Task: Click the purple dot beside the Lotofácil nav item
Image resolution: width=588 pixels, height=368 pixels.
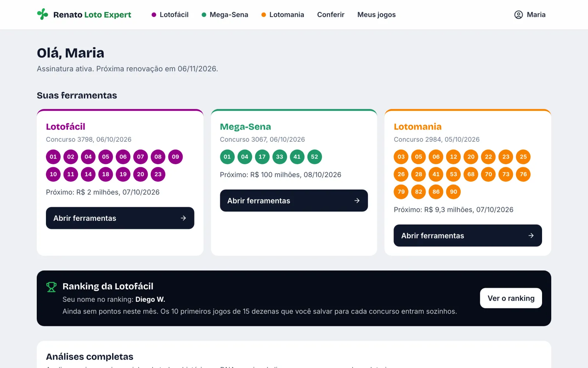Action: point(154,15)
